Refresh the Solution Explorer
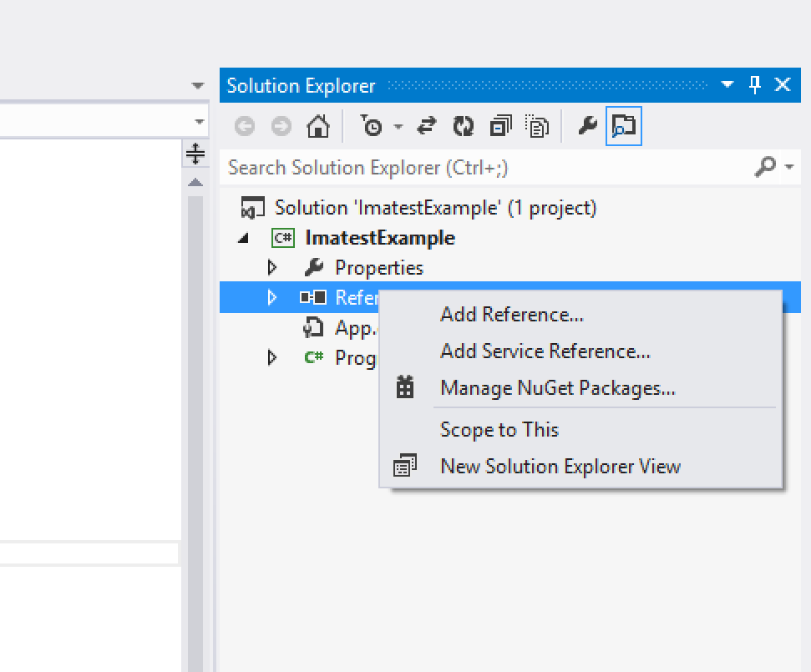Screen dimensions: 811x672 pyautogui.click(x=464, y=126)
